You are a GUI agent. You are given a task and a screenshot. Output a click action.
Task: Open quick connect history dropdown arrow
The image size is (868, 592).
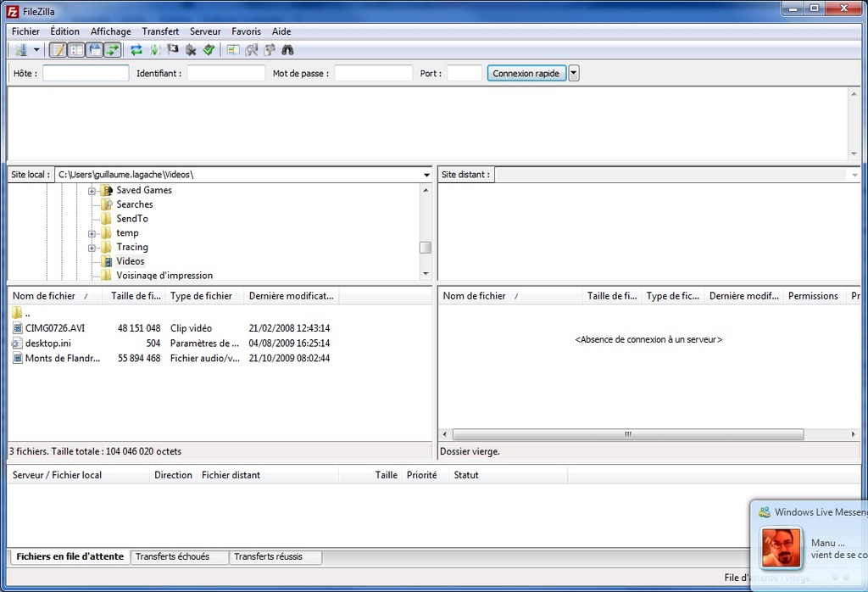(574, 73)
